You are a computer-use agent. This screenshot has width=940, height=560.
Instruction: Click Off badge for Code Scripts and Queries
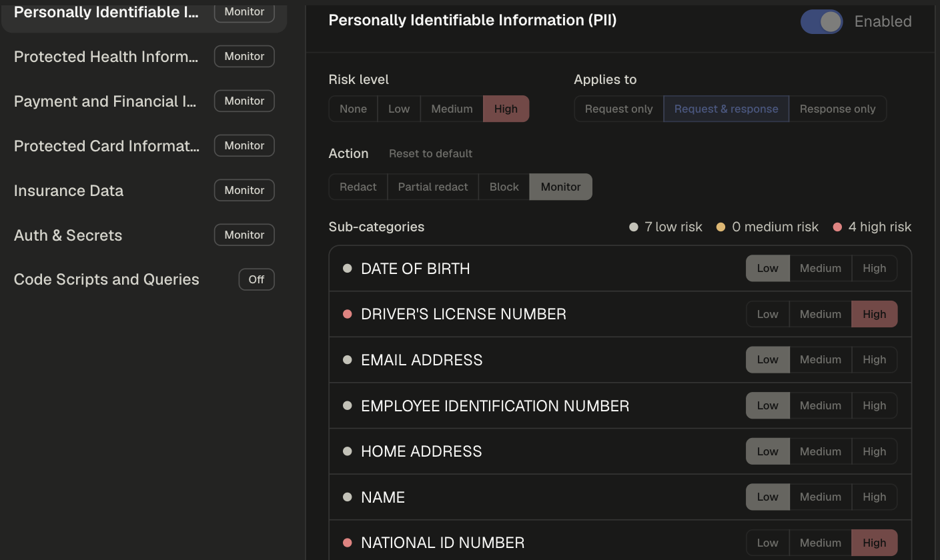pos(257,279)
